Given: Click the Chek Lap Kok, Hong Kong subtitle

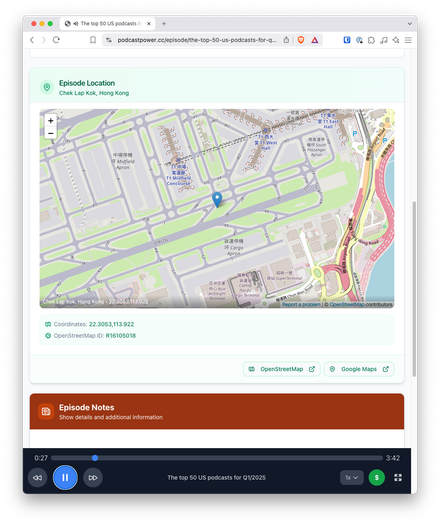Looking at the screenshot, I should tap(94, 93).
